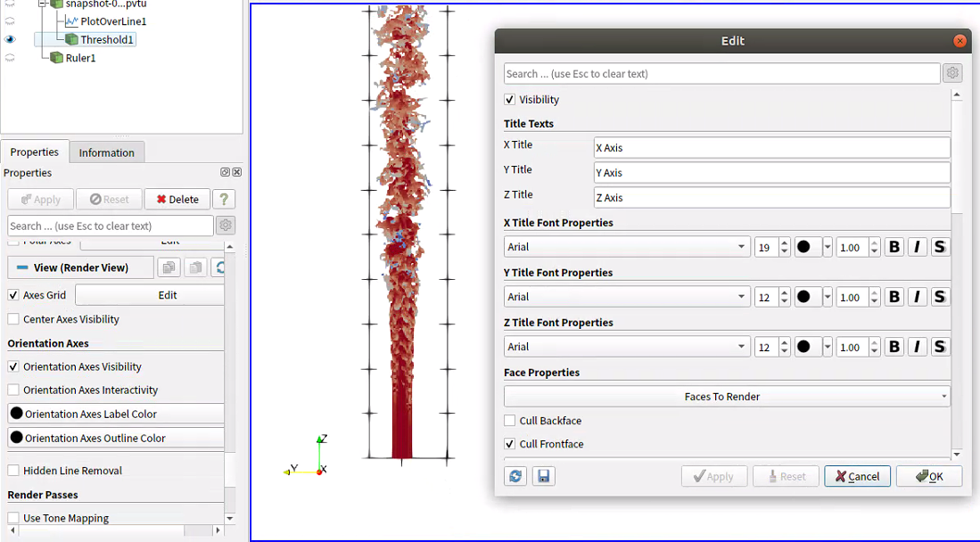Select the Properties tab
This screenshot has height=542, width=980.
(35, 152)
